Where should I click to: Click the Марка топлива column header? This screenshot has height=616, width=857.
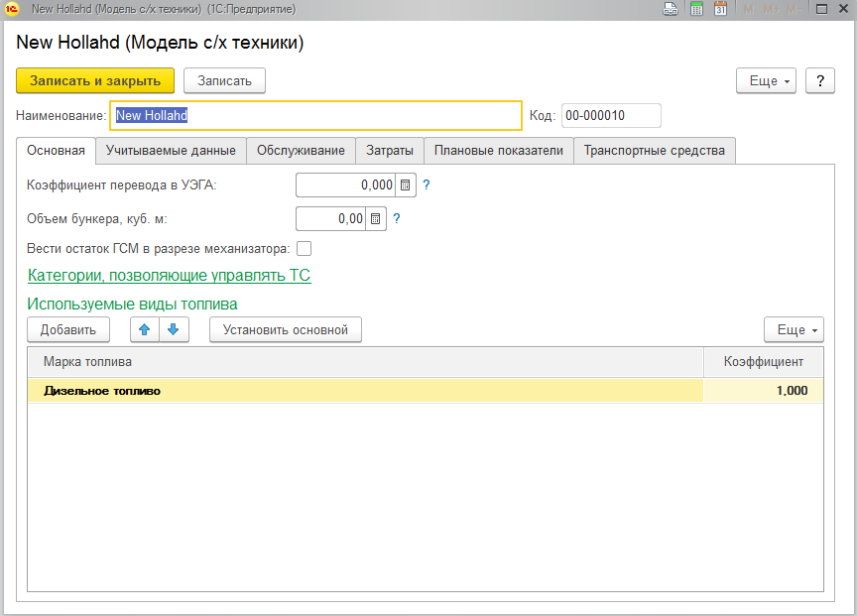[365, 362]
